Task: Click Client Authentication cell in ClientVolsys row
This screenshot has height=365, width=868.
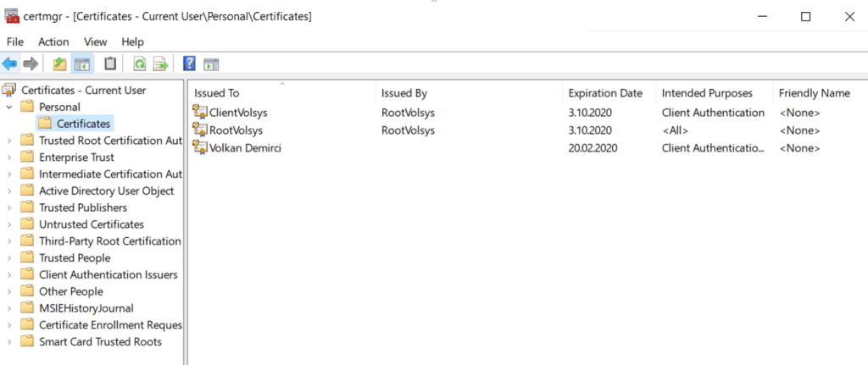Action: [x=713, y=113]
